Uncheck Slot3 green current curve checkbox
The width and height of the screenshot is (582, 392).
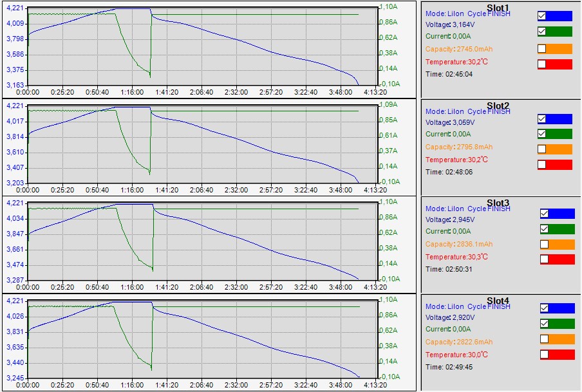coord(544,229)
